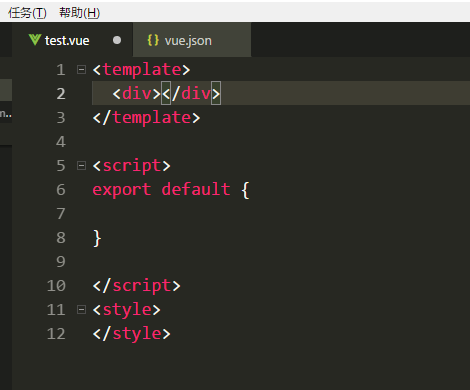
Task: Click the opening <div> tag on line 2
Action: pos(137,93)
